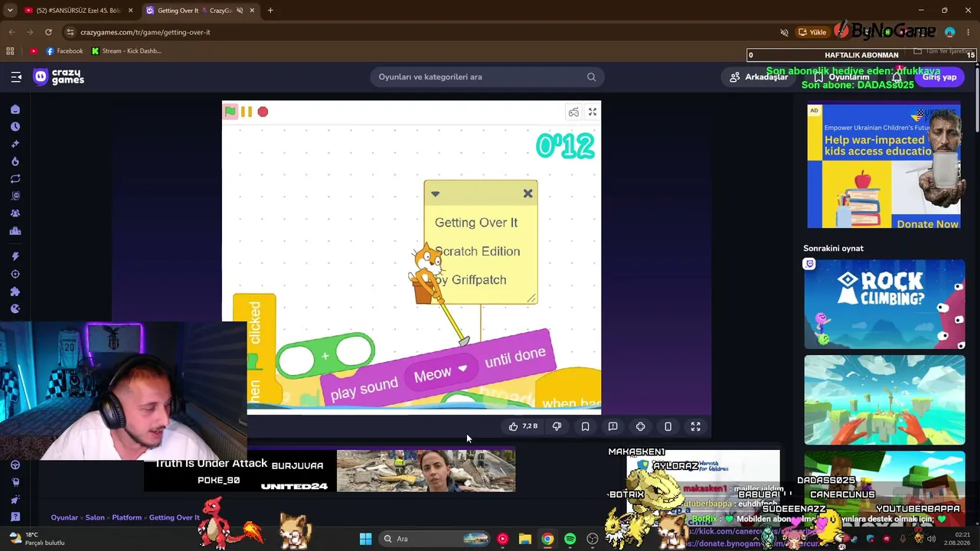Close the Getting Over It note box

[528, 194]
